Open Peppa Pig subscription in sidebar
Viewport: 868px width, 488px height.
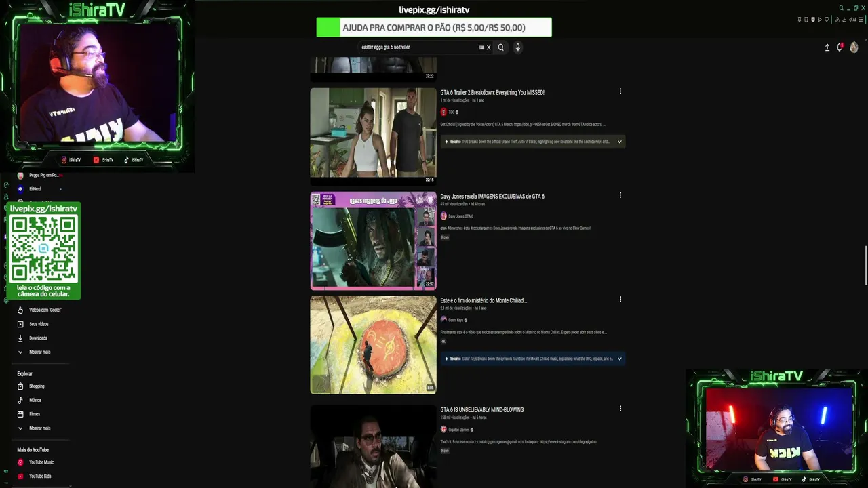[x=43, y=176]
